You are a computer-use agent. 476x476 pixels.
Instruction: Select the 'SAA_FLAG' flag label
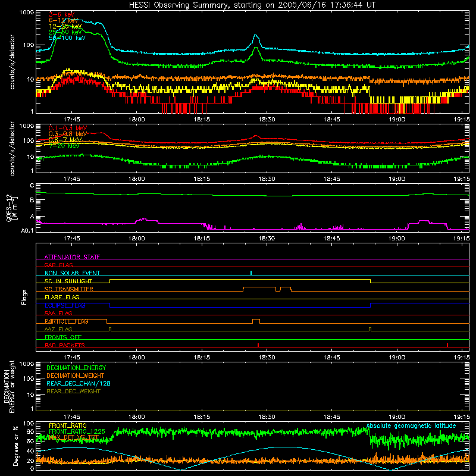pos(58,313)
